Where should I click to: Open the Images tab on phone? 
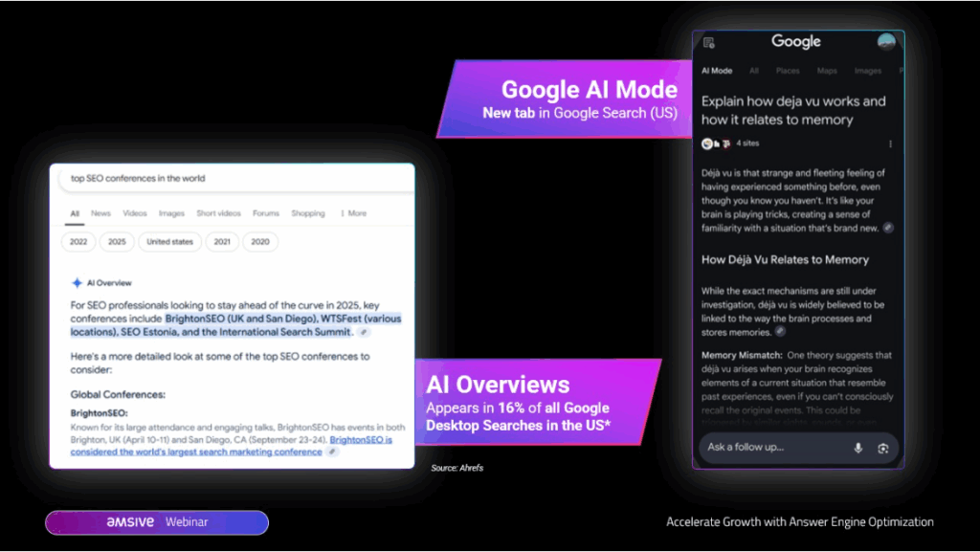[868, 71]
